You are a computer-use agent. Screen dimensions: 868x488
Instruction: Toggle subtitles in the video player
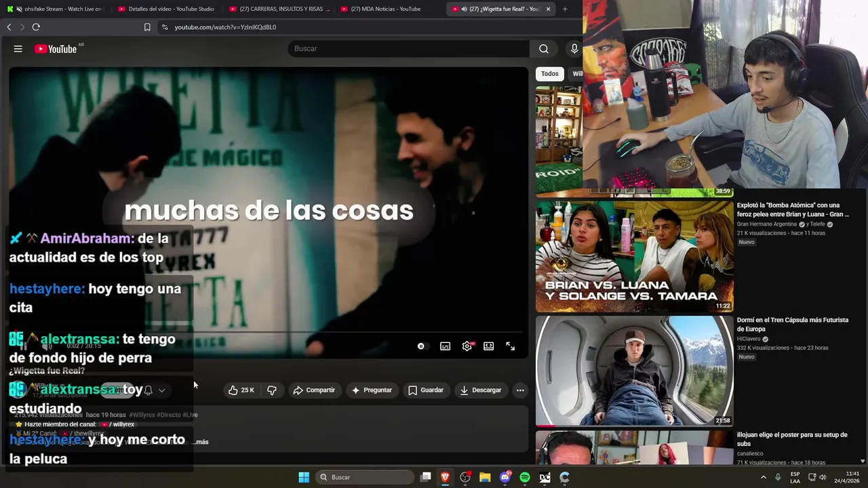coord(445,346)
